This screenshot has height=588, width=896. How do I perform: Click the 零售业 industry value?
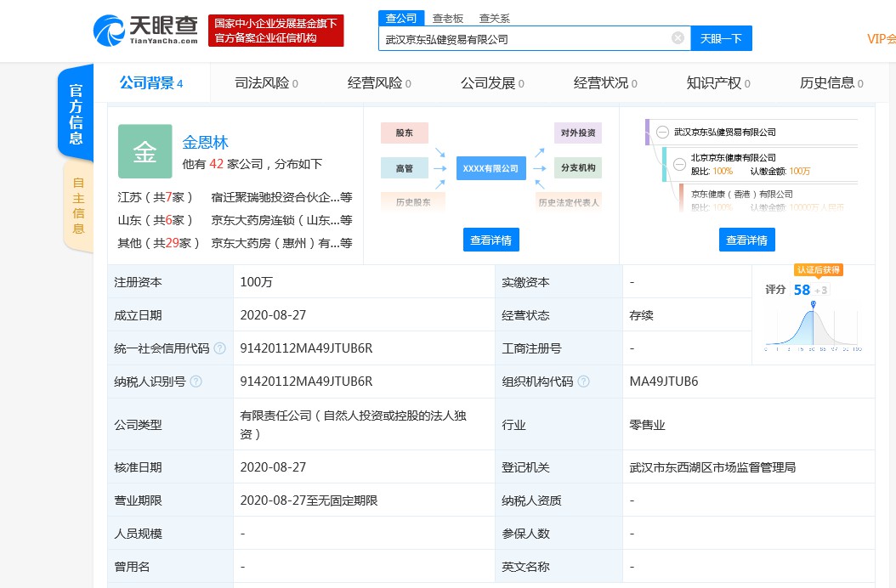point(648,425)
